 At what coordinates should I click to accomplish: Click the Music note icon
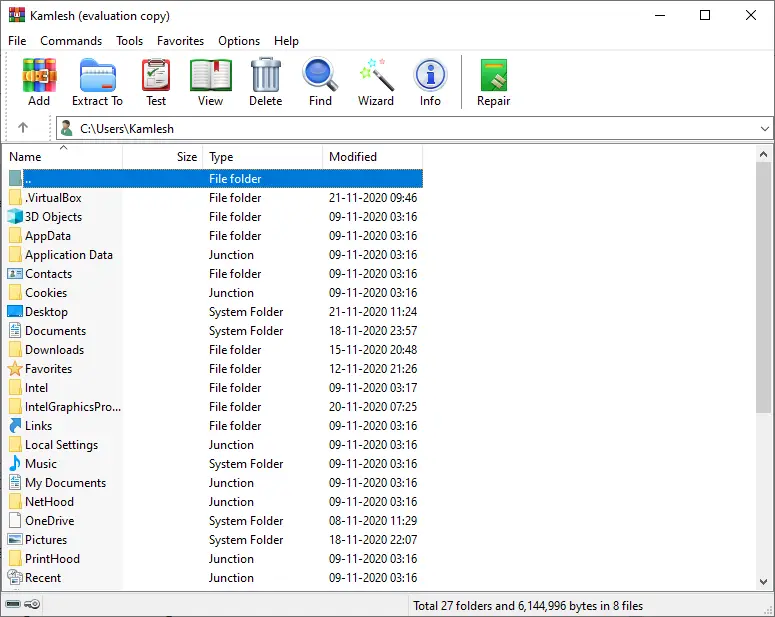(15, 463)
